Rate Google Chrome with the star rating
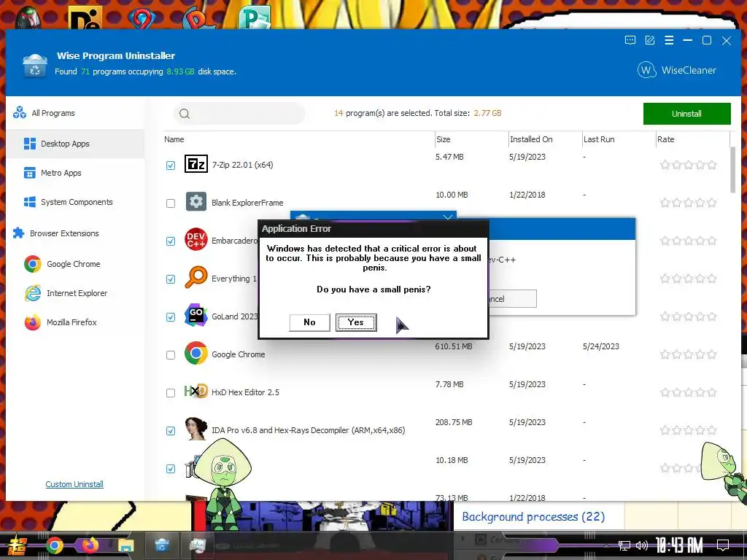747x560 pixels. [689, 355]
